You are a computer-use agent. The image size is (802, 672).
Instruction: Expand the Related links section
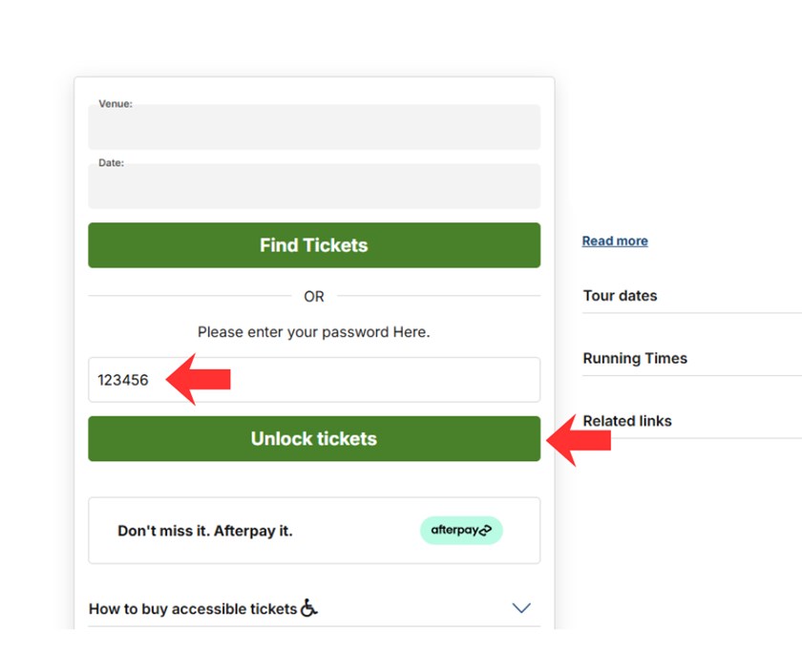click(627, 421)
